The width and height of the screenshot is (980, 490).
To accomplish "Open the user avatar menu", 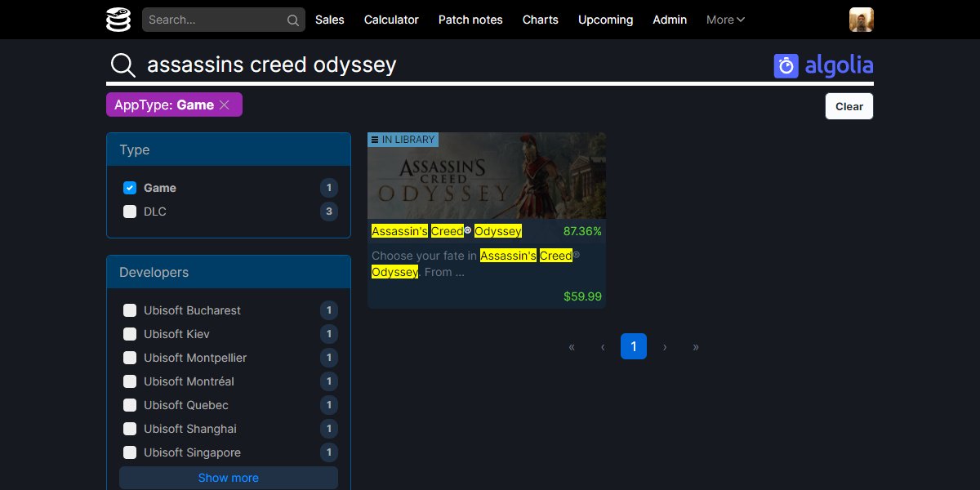I will coord(862,20).
